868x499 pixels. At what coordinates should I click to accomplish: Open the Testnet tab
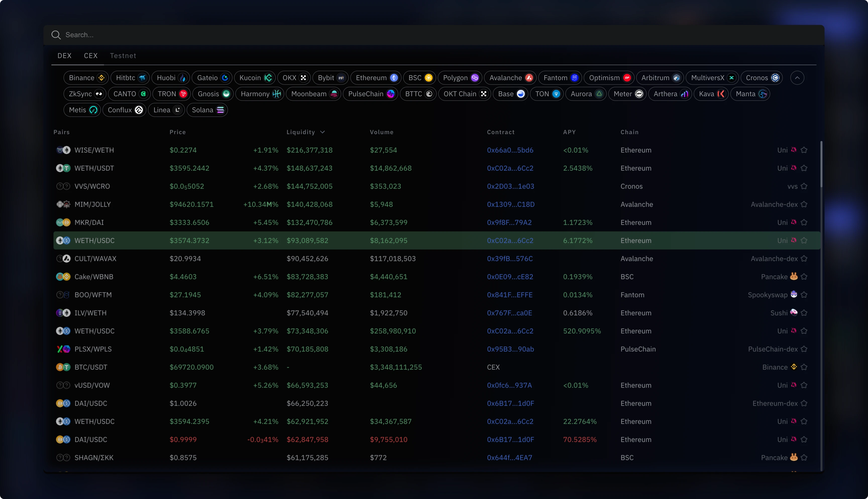[123, 56]
